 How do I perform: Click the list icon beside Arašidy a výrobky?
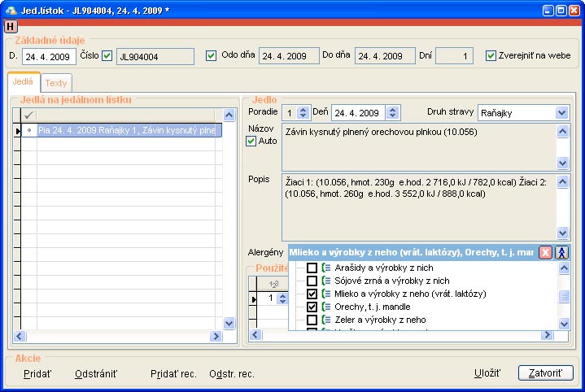[326, 268]
